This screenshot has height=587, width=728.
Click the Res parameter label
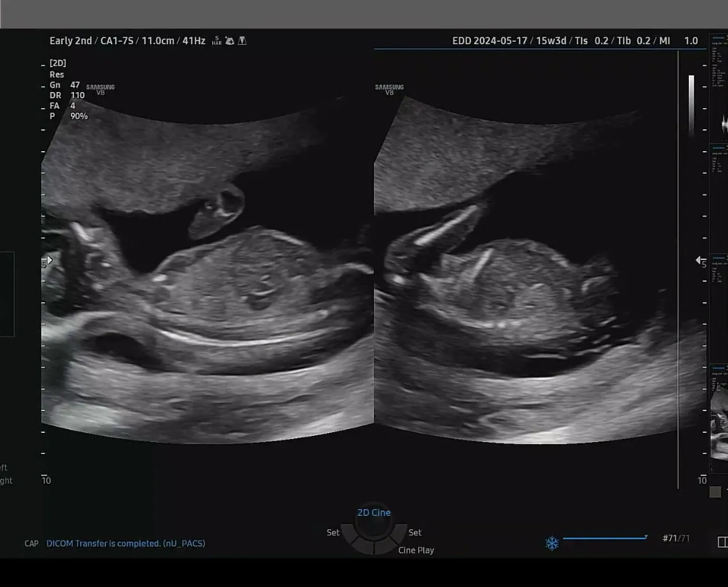click(57, 75)
